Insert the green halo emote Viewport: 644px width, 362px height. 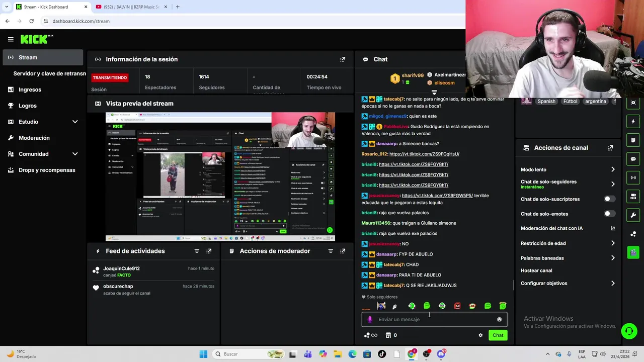pyautogui.click(x=502, y=306)
